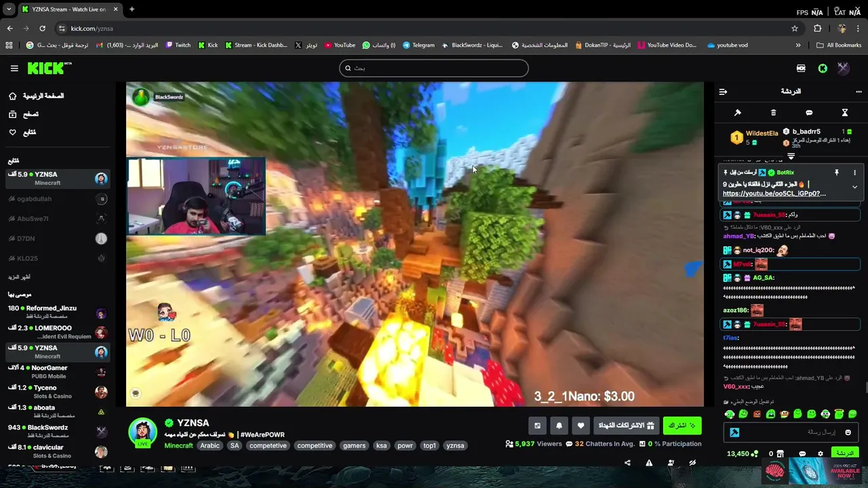This screenshot has height=488, width=868.
Task: Open the youtu.be link in pinned message
Action: click(x=774, y=193)
